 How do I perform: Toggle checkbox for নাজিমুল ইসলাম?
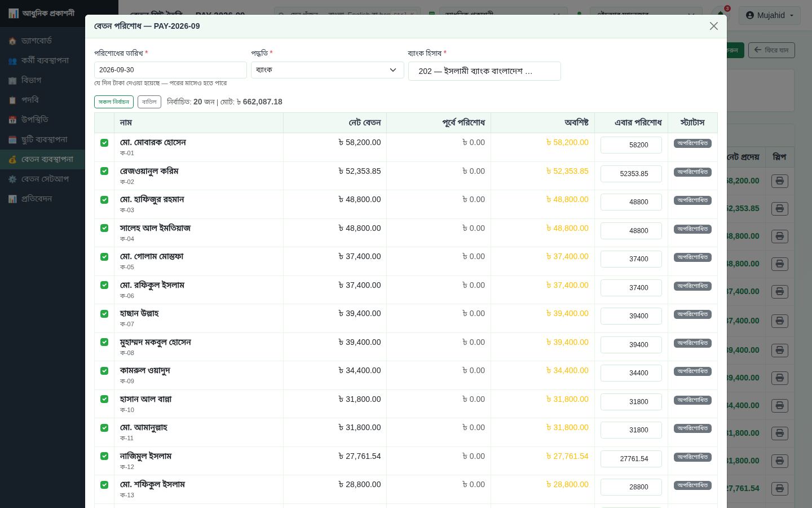104,456
